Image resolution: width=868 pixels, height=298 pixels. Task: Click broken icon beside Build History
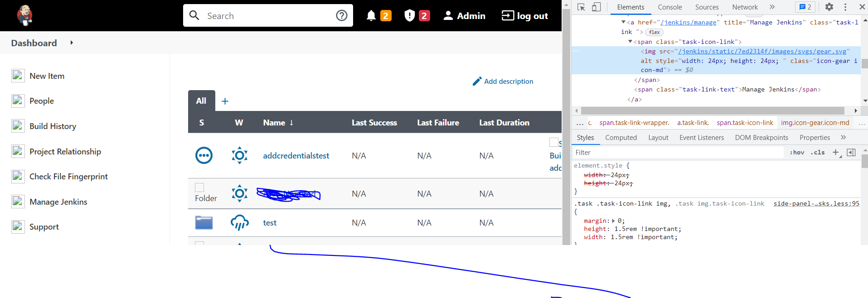point(18,126)
